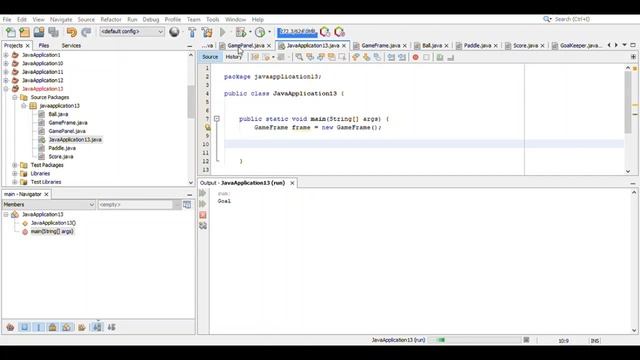This screenshot has height=360, width=640.
Task: Click the Clean and Build icon
Action: click(207, 32)
